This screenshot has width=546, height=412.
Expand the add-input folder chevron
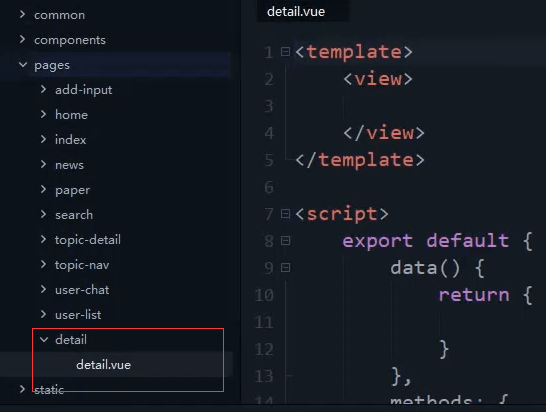[43, 89]
